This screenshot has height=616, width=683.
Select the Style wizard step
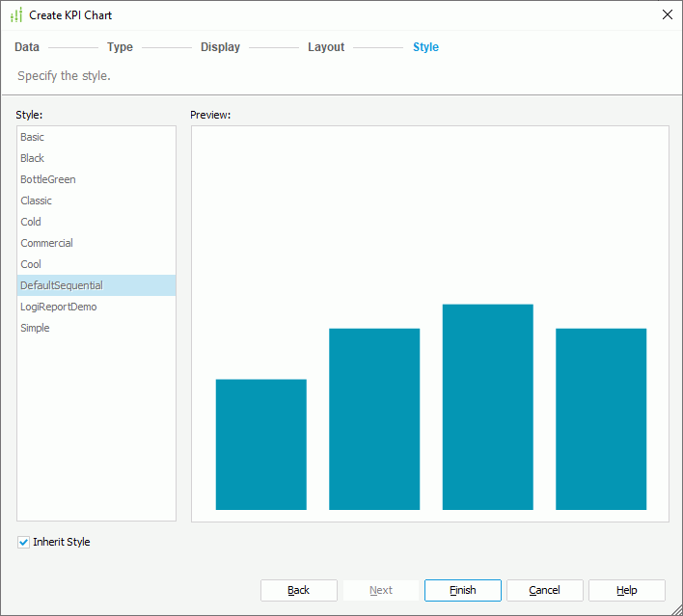(x=425, y=47)
